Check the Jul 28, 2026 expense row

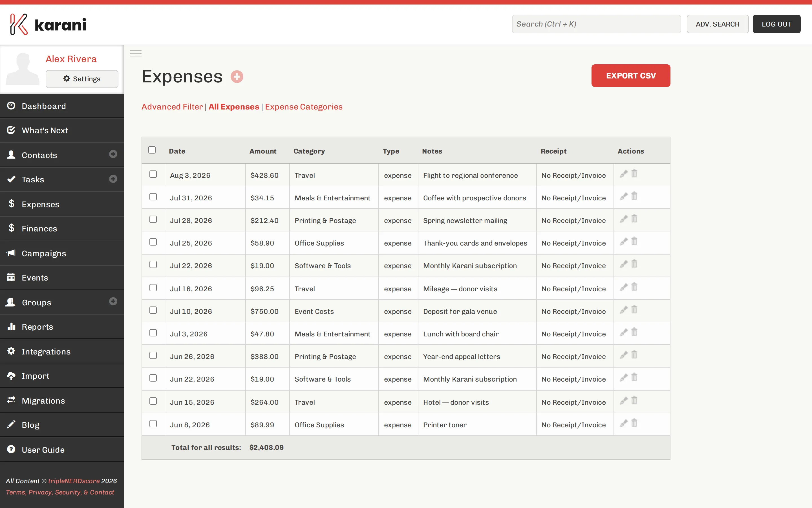point(153,219)
